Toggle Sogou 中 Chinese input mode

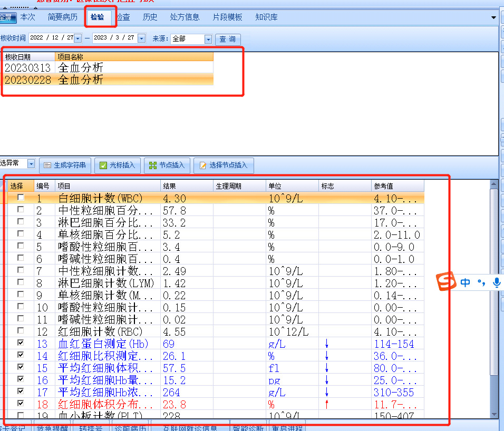465,282
